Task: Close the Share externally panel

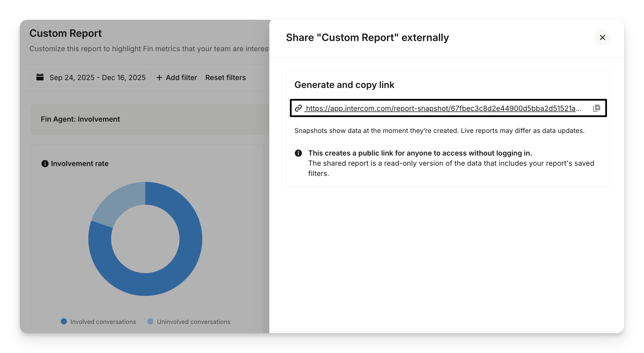Action: pos(602,37)
